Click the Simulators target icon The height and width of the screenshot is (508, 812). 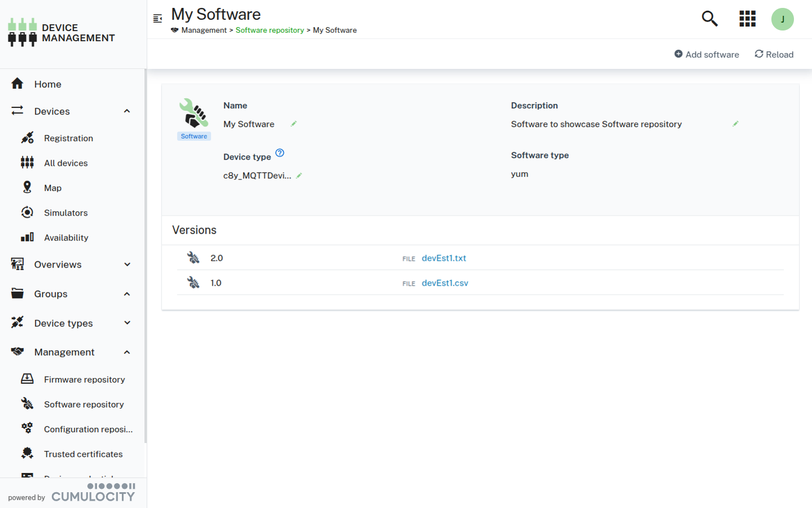coord(27,212)
